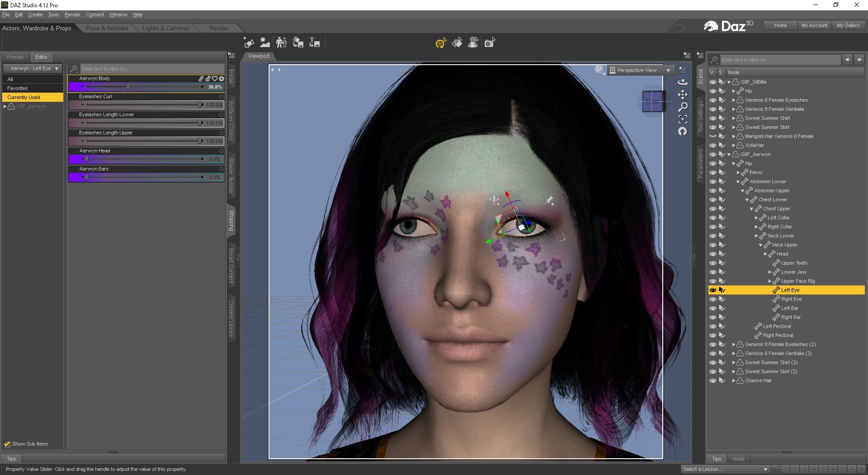
Task: Click the heart favorite icon on Aerwyn Body
Action: pyautogui.click(x=215, y=78)
